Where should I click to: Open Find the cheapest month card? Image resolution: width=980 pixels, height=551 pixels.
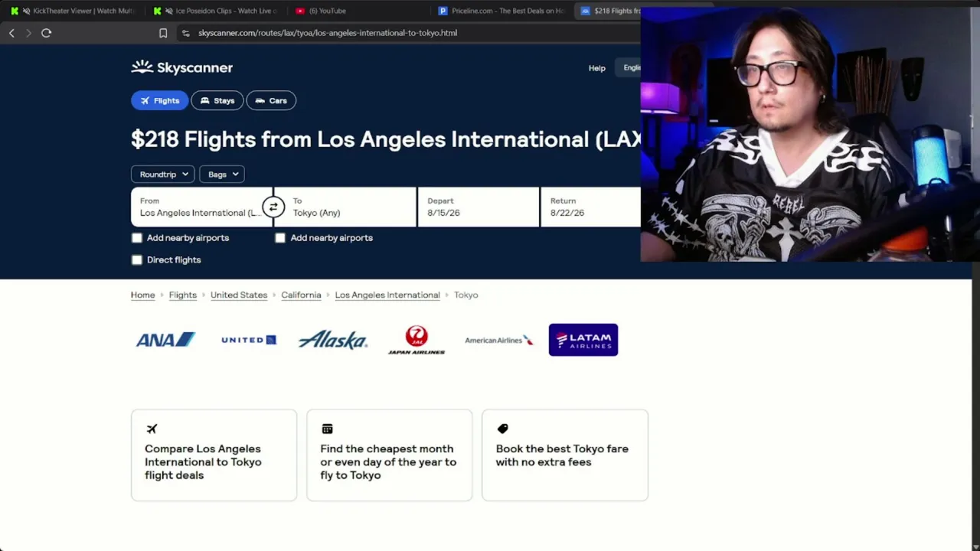[x=390, y=455]
